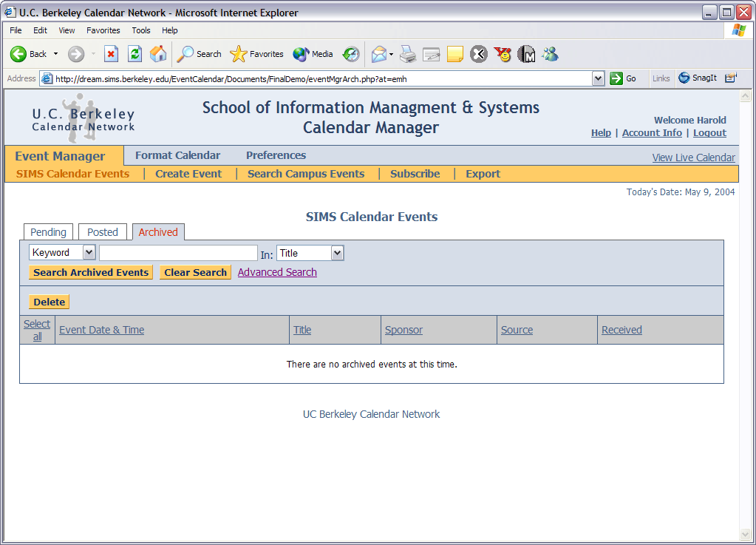
Task: Go back using the Back arrow
Action: point(28,54)
